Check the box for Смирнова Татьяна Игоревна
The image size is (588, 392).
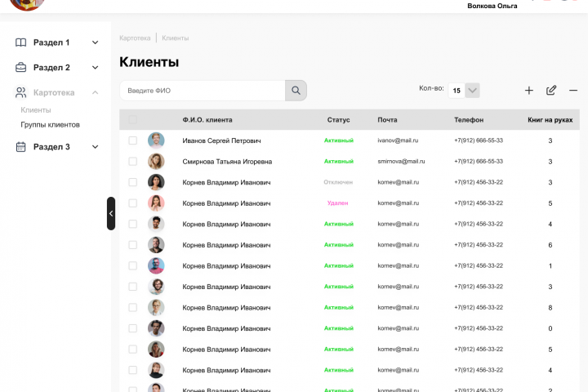pos(133,162)
